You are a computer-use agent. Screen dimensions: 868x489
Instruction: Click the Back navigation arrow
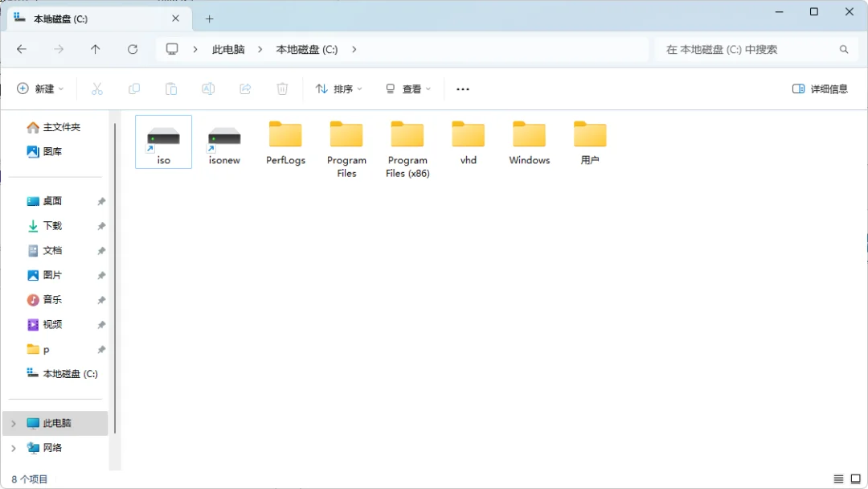[x=22, y=49]
